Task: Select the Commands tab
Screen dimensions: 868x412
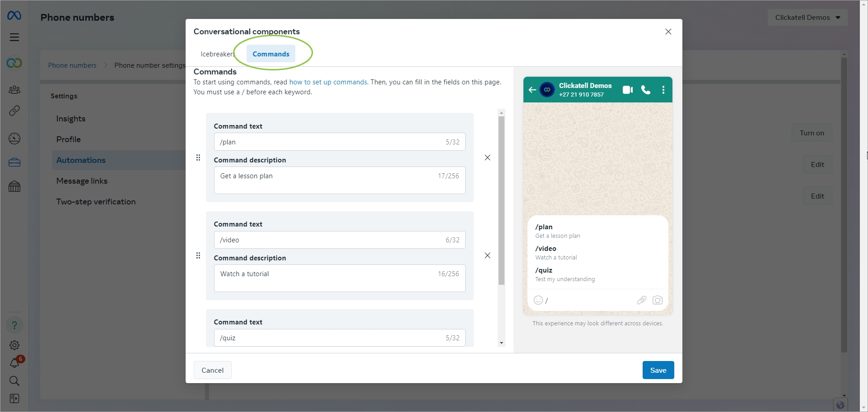Action: pos(271,54)
